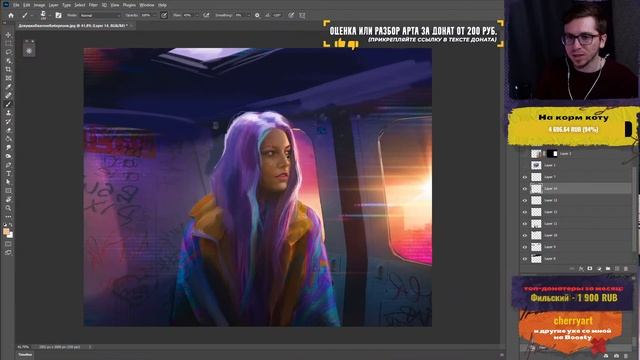Hide Layer 9 with its eye icon
The height and width of the screenshot is (360, 640).
click(525, 247)
